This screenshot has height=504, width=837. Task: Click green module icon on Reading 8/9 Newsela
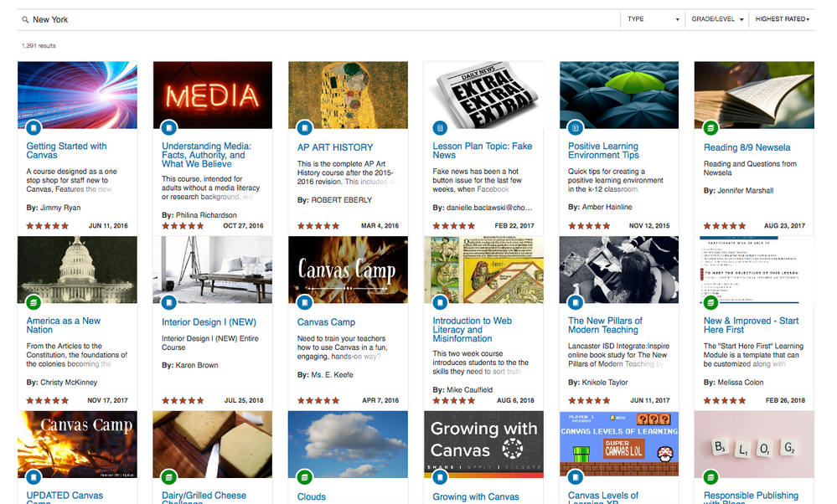point(710,128)
